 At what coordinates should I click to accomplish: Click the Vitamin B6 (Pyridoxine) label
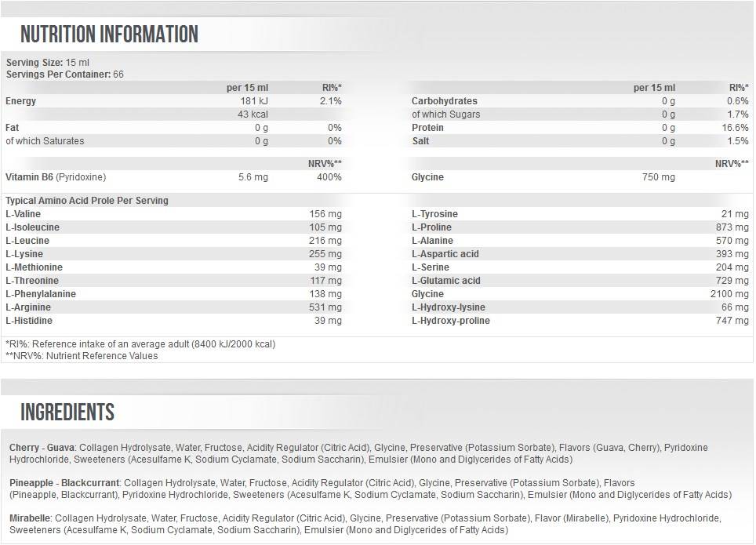(x=56, y=177)
